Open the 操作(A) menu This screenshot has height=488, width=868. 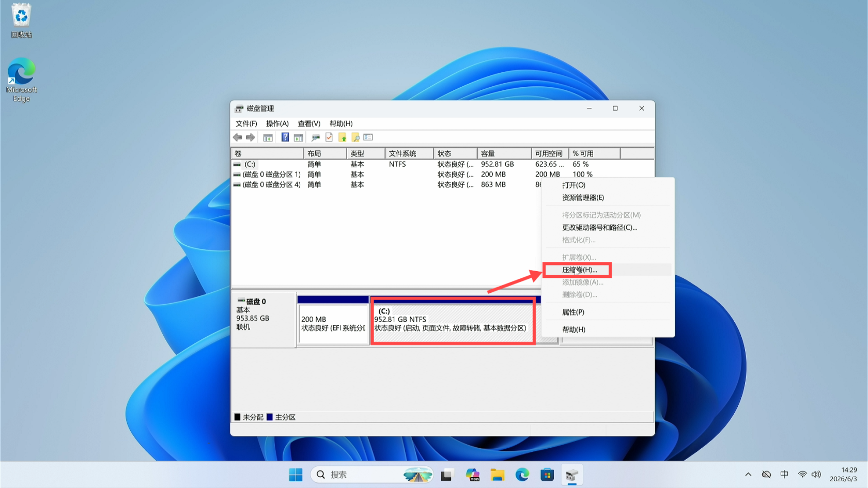[x=277, y=124]
